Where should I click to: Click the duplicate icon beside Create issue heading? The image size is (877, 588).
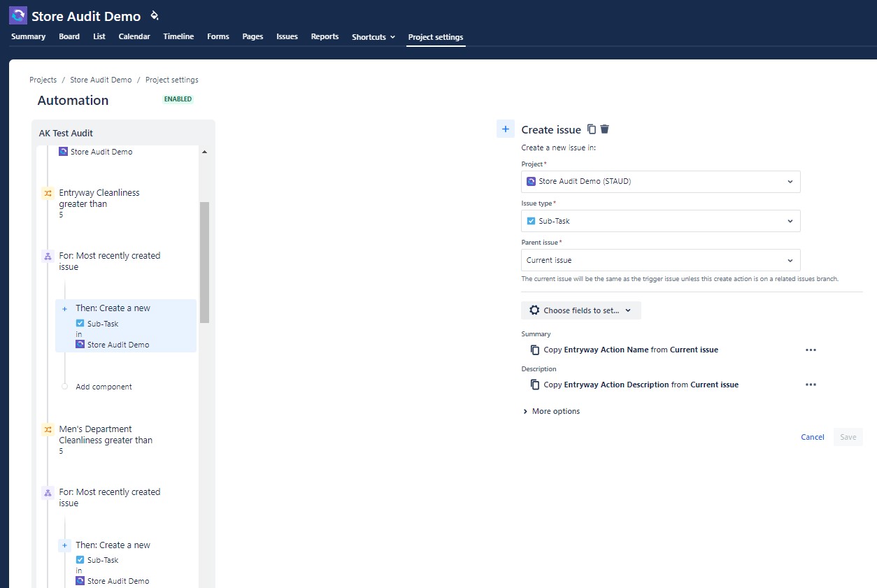click(x=592, y=129)
